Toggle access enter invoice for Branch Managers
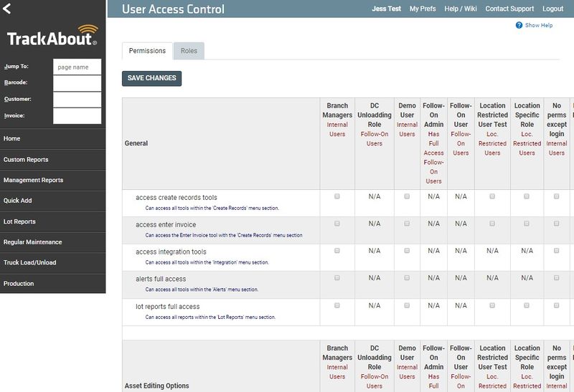The image size is (574, 392). pyautogui.click(x=337, y=224)
